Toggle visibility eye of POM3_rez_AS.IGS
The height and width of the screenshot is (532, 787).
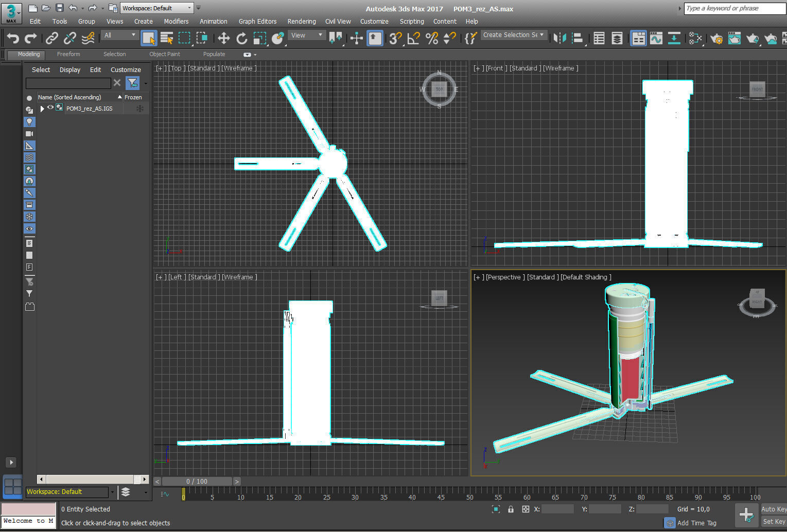pyautogui.click(x=50, y=108)
